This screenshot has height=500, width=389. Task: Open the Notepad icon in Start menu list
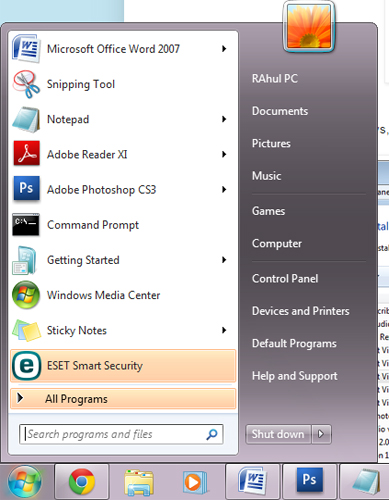click(26, 119)
